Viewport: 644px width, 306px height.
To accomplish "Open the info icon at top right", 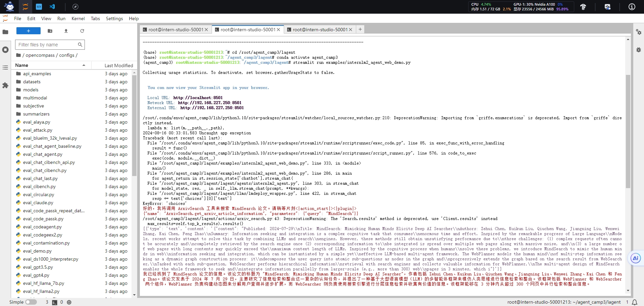I will tap(632, 7).
